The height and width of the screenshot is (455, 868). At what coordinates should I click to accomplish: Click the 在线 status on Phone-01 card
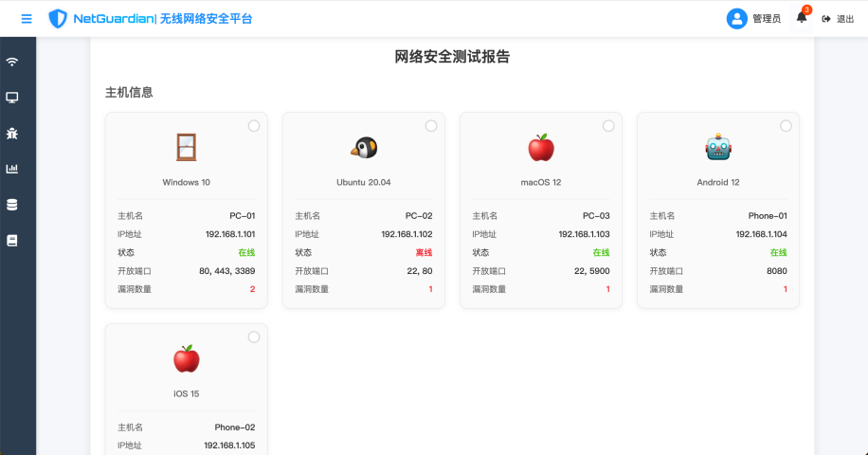(779, 252)
